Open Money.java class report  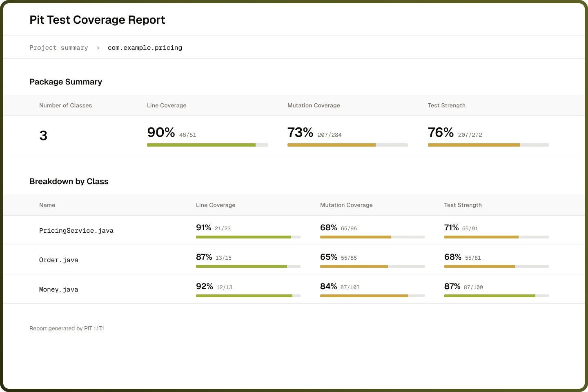tap(59, 290)
